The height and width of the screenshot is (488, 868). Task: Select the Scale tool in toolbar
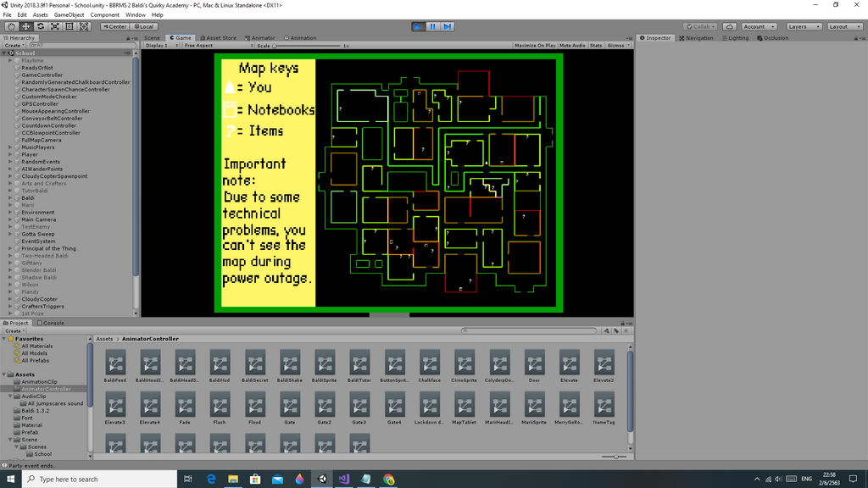click(55, 26)
